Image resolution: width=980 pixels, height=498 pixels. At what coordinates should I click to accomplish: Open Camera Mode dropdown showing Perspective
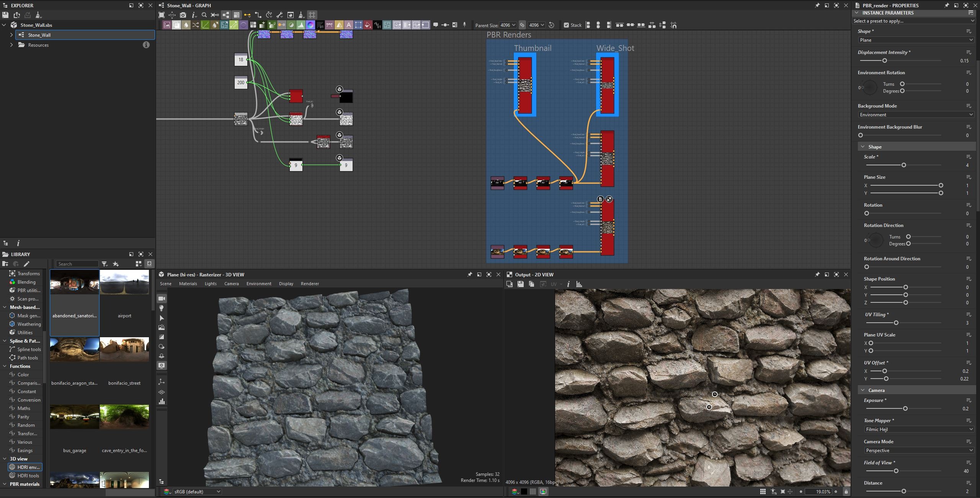[918, 450]
